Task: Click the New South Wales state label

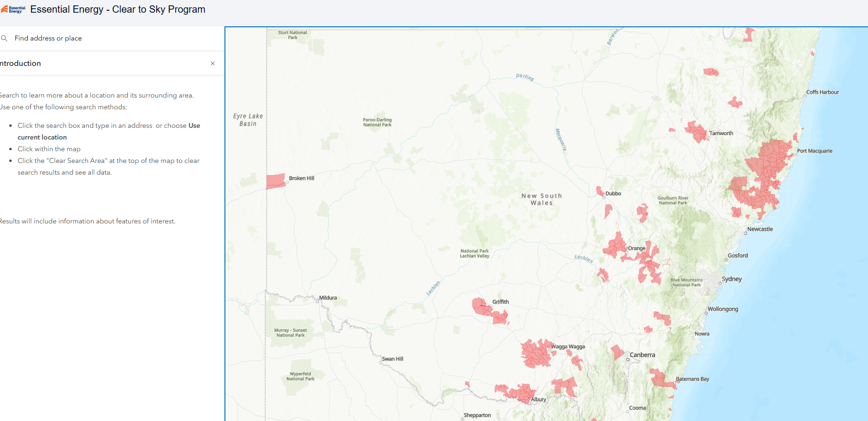Action: coord(542,200)
